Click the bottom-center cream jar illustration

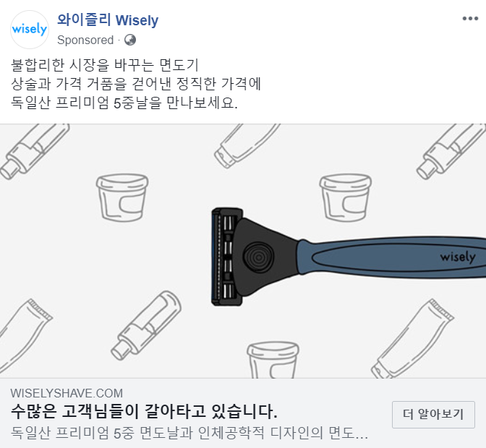[273, 360]
